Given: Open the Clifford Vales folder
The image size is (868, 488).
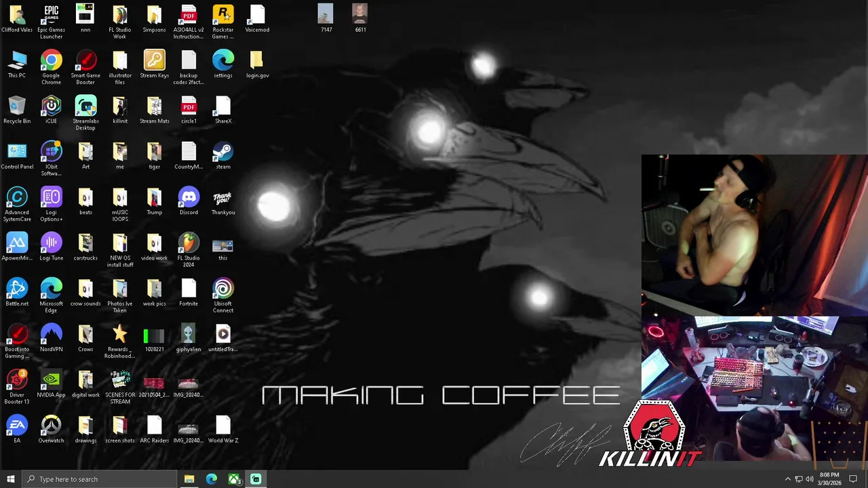Looking at the screenshot, I should click(17, 19).
